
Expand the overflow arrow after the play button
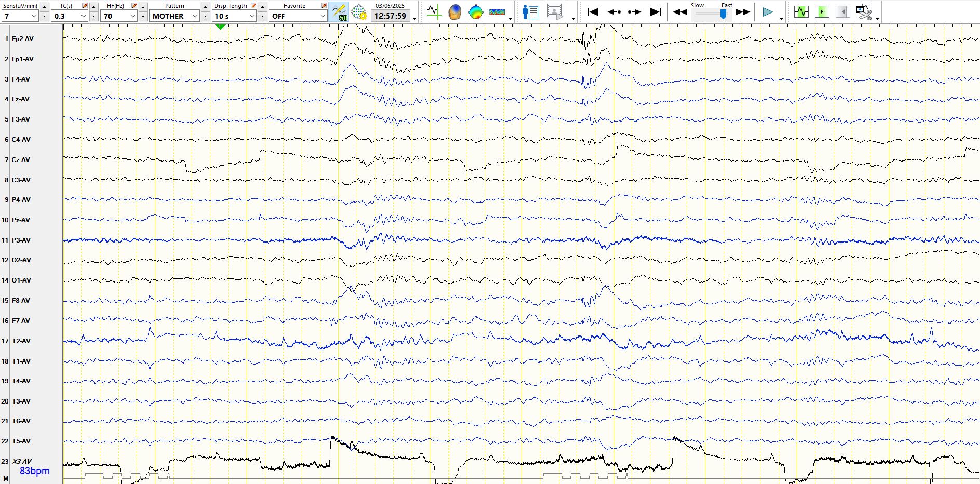point(781,19)
